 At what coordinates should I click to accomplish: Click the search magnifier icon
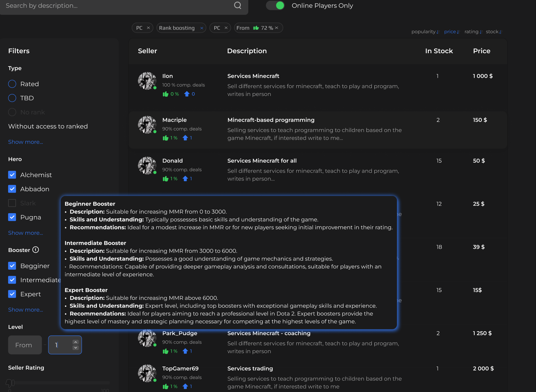click(x=238, y=6)
